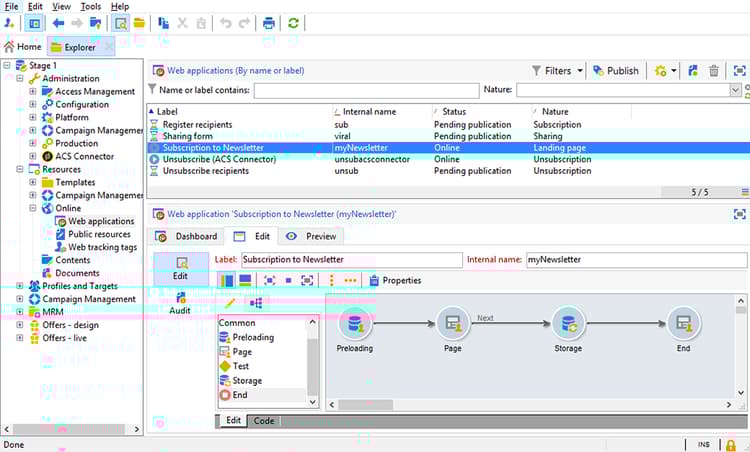Open the Audit view in the side panel
The height and width of the screenshot is (452, 750).
180,302
